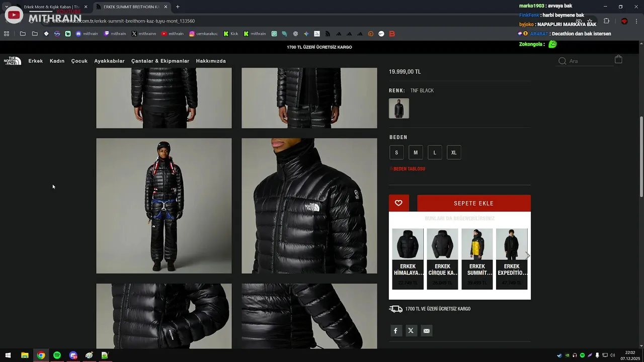
Task: Close the ERKEK SUMMIT BREITHORN tab
Action: pyautogui.click(x=165, y=7)
